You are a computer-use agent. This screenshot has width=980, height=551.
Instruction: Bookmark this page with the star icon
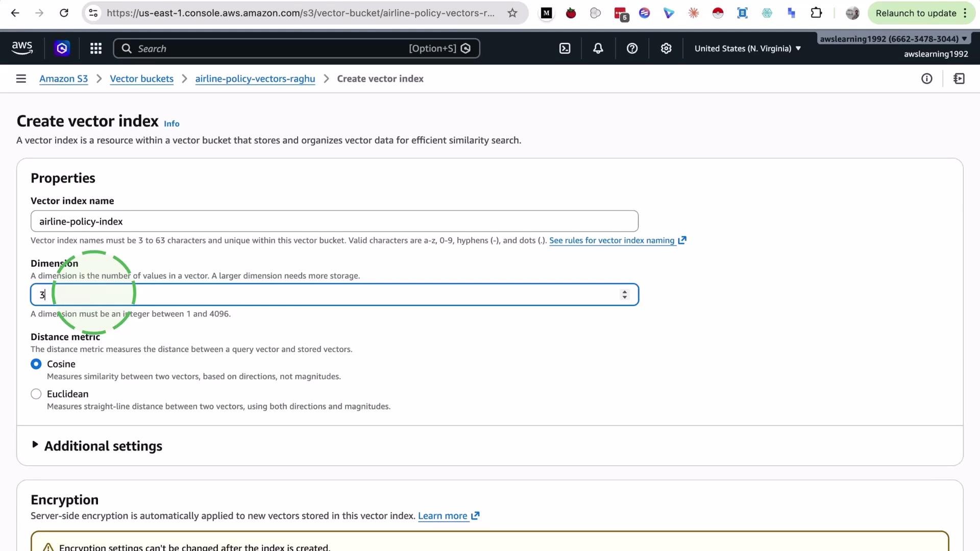pos(512,13)
